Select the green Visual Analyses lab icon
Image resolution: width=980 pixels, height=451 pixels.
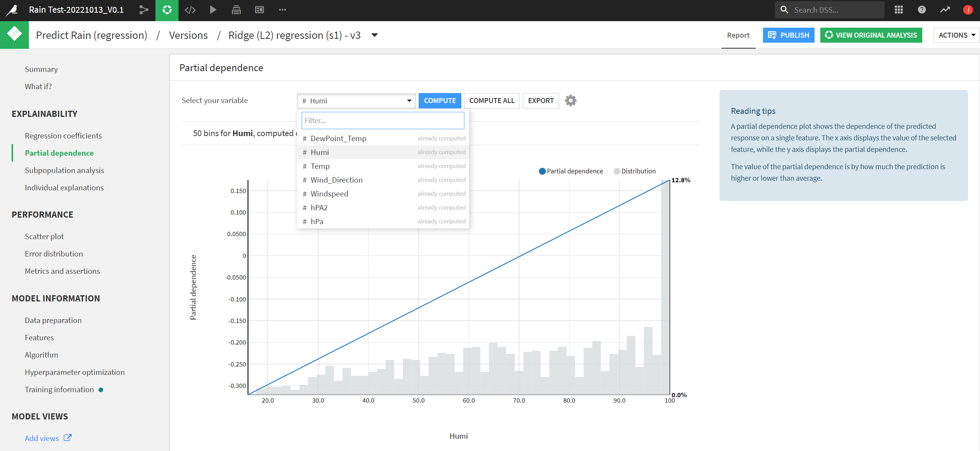click(x=167, y=10)
